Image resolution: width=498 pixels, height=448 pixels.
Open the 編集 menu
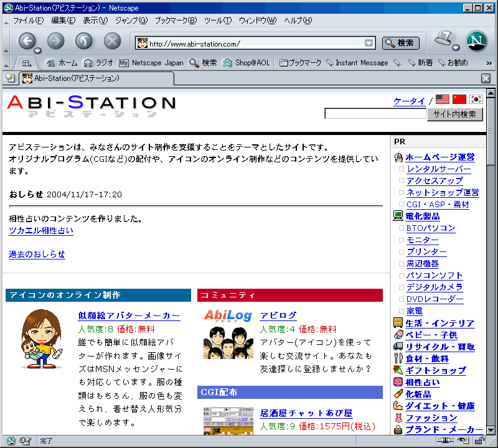pos(63,21)
